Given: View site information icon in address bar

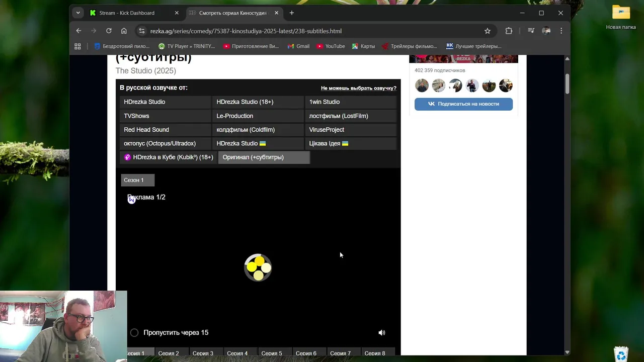Looking at the screenshot, I should coord(142,31).
